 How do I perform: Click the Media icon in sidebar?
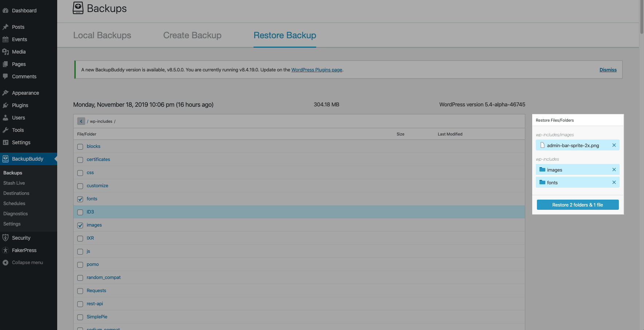[5, 52]
